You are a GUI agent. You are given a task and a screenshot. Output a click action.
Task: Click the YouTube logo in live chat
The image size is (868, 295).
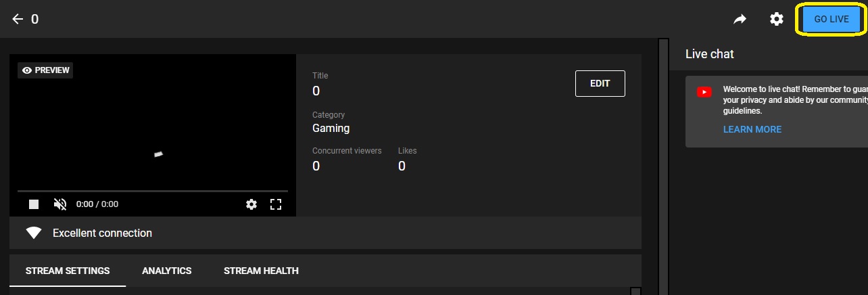click(x=704, y=92)
